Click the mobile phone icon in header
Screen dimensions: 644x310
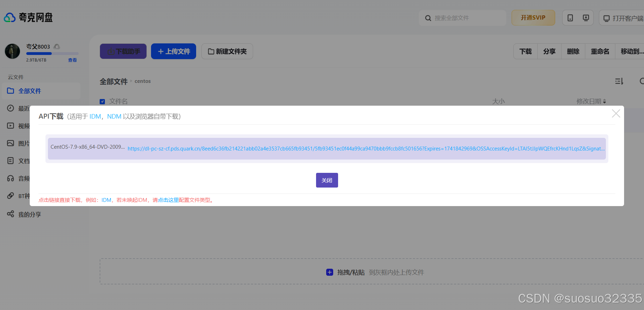pos(570,18)
